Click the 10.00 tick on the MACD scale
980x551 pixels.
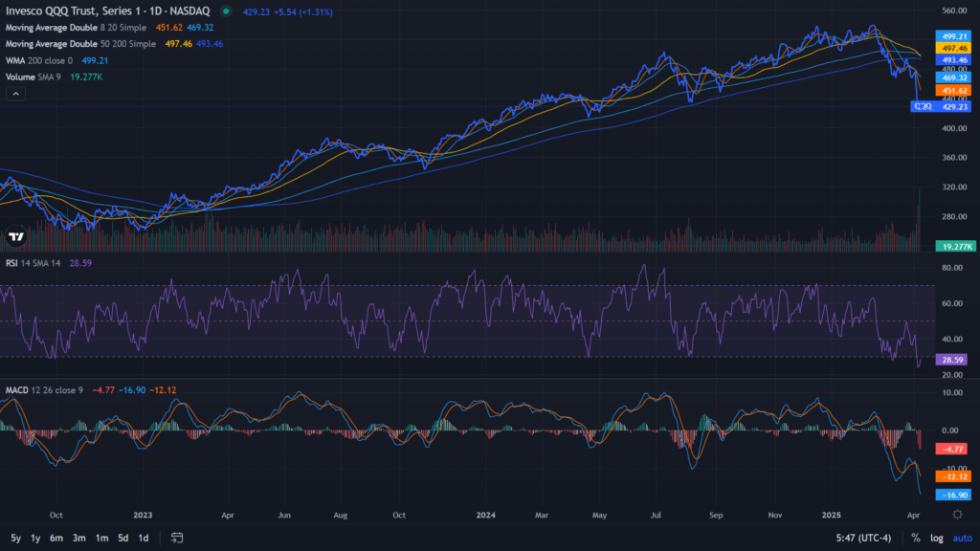click(952, 392)
